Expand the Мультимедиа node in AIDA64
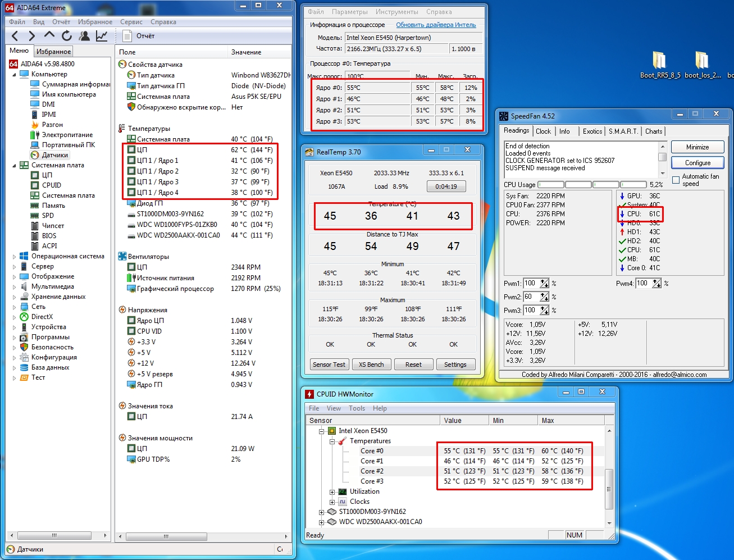Screen dimensions: 734x560 point(14,286)
